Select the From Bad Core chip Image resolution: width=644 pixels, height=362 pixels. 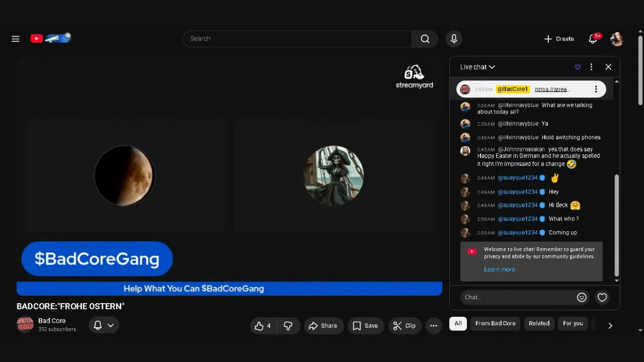(x=496, y=323)
